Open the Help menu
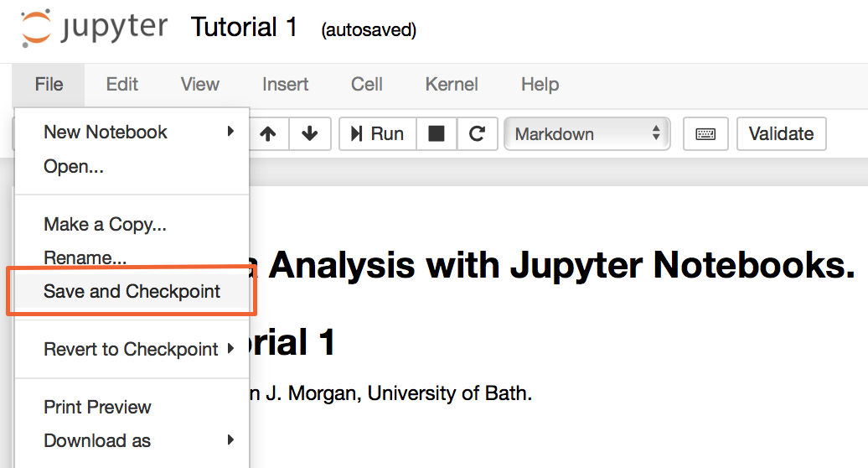868x468 pixels. [540, 84]
